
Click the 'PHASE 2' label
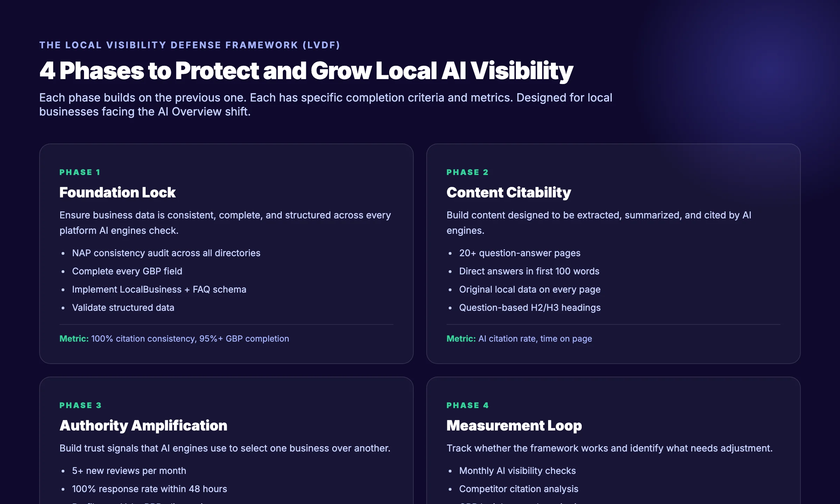(x=467, y=172)
